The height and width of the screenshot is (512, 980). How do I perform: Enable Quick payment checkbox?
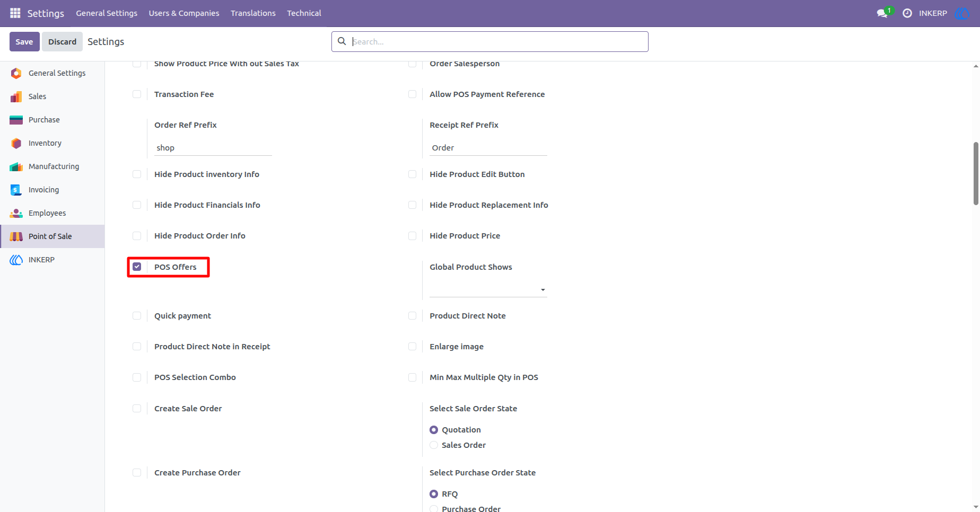(x=137, y=316)
